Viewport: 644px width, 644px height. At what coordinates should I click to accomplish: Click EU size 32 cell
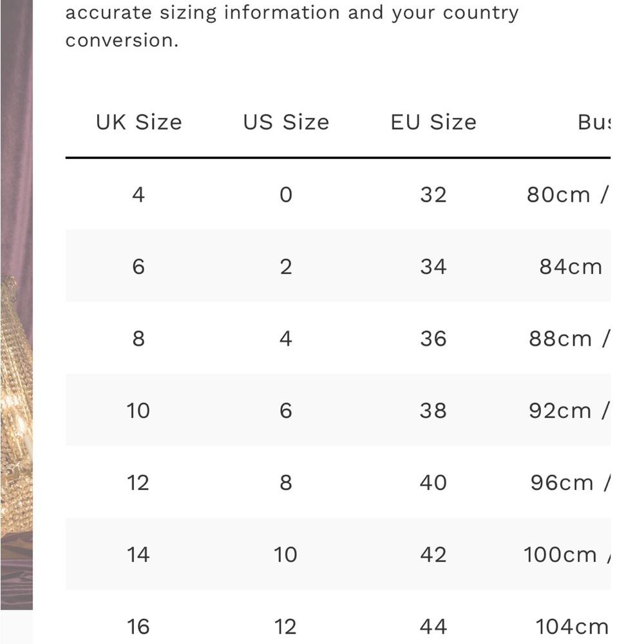[x=433, y=194]
